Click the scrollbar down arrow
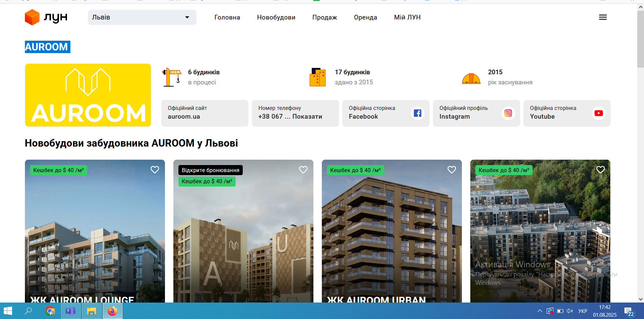Viewport: 644px width, 319px height. (640, 299)
